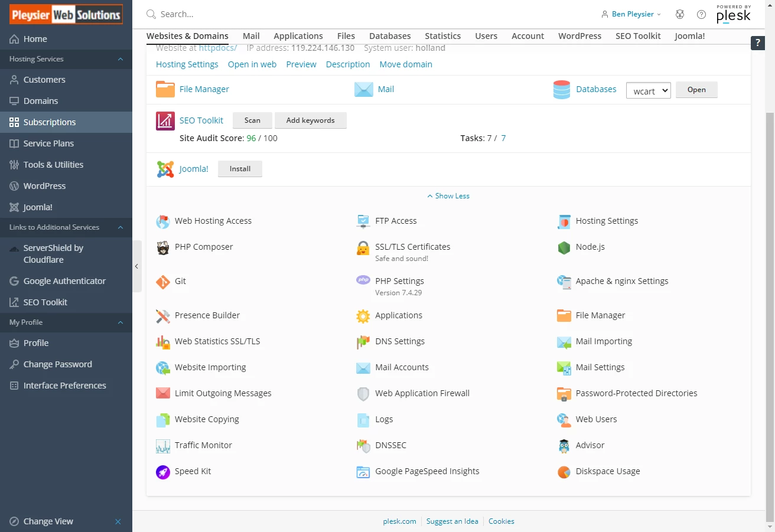
Task: Open the Ben Pleysier user menu
Action: 631,14
